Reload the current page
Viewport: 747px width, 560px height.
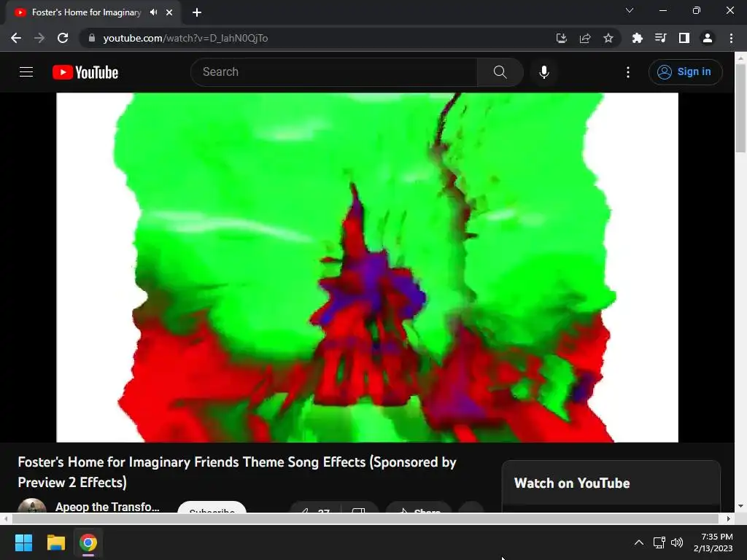click(x=63, y=38)
